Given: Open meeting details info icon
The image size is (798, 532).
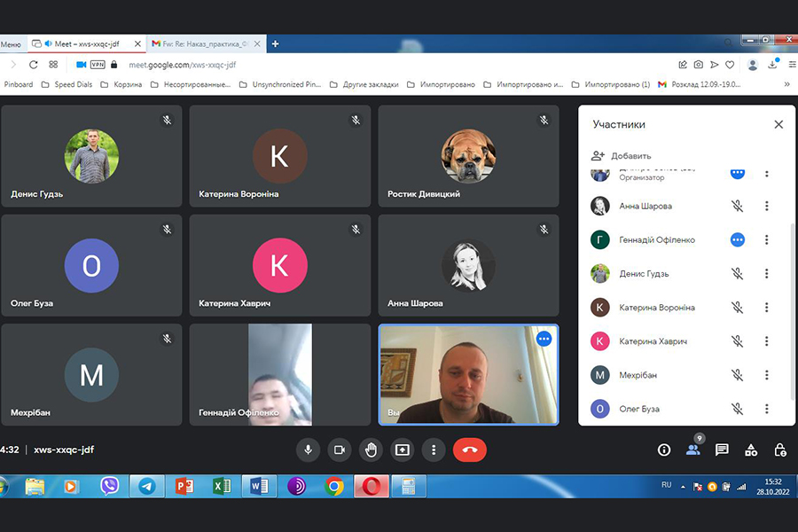Looking at the screenshot, I should [x=663, y=450].
